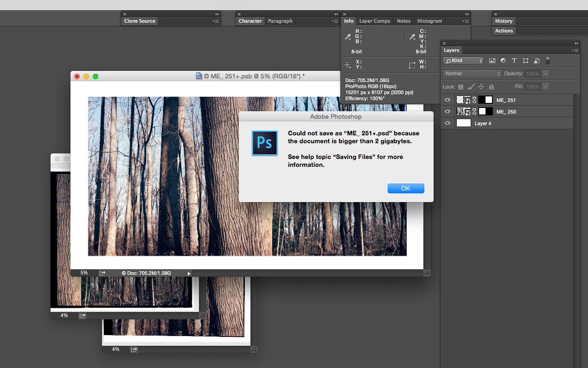588x368 pixels.
Task: Switch to the Notes tab
Action: click(403, 21)
